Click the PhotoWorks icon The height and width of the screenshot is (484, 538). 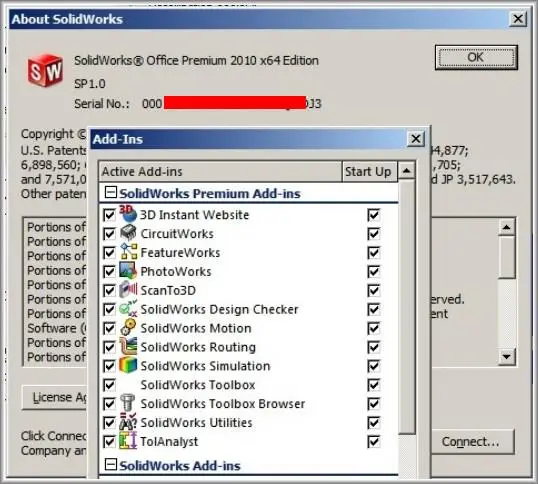[128, 270]
